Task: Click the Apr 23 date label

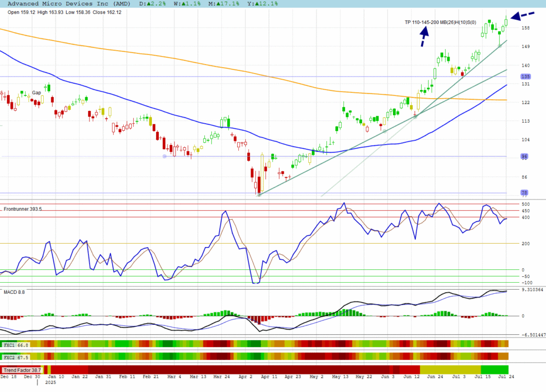Action: (293, 377)
